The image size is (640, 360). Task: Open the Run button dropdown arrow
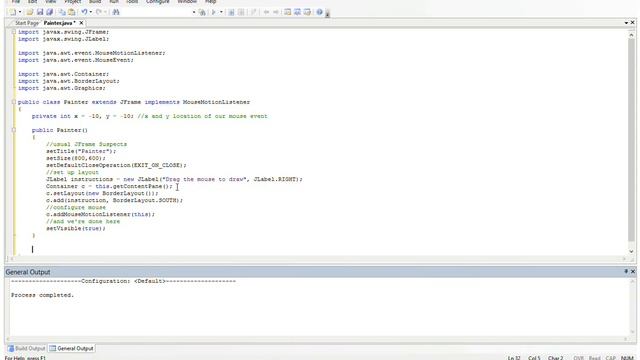pyautogui.click(x=221, y=12)
